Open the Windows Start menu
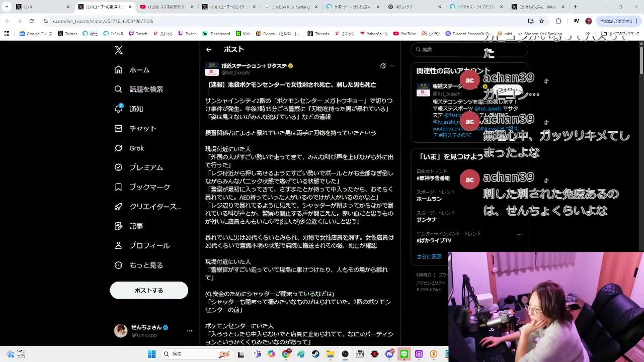The width and height of the screenshot is (644, 362). pyautogui.click(x=151, y=354)
